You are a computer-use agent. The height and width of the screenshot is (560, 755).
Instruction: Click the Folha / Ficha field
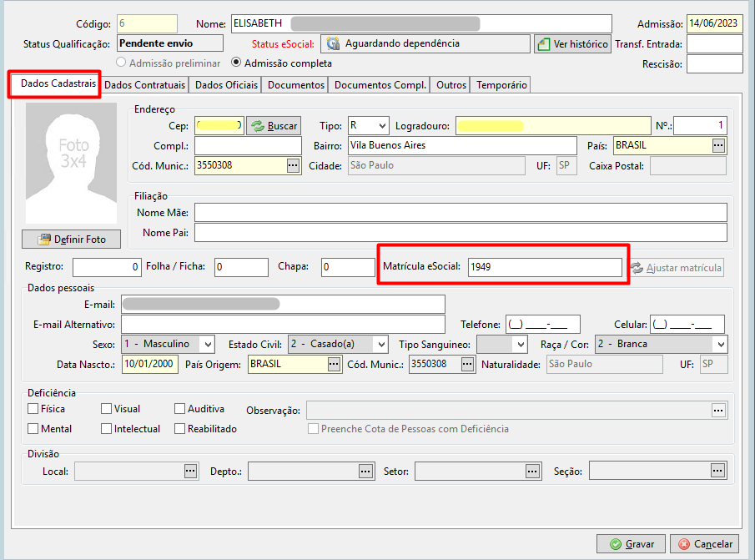coord(241,267)
